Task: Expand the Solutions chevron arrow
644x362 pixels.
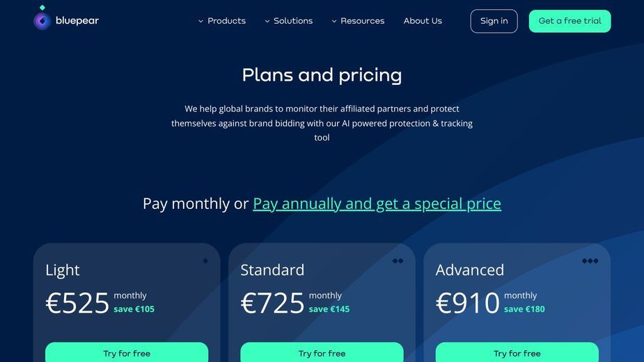Action: (267, 21)
